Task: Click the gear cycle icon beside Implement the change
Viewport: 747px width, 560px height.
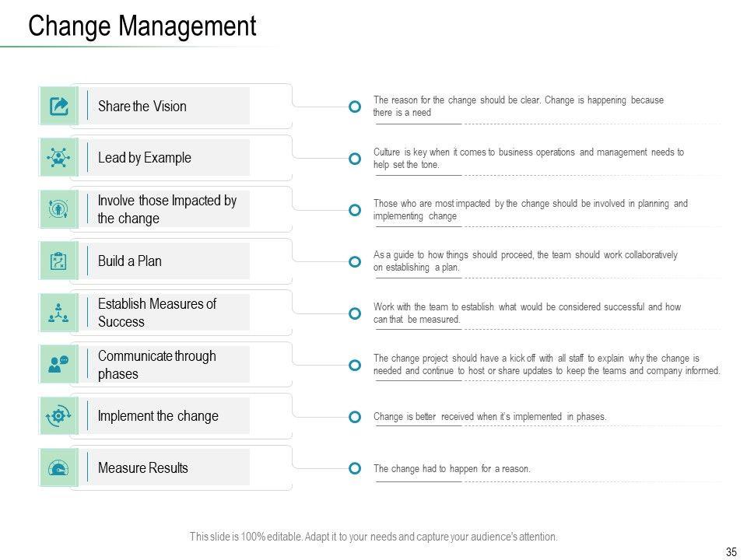Action: pos(58,416)
